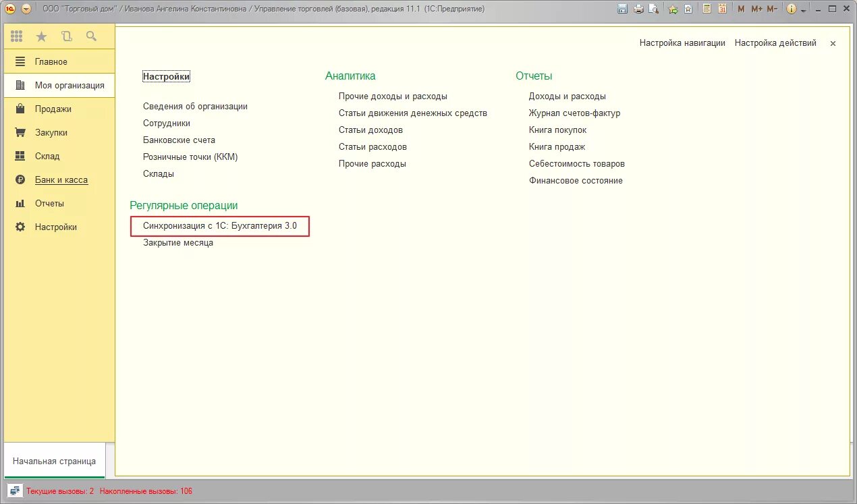Open the History scroll icon

(x=66, y=36)
